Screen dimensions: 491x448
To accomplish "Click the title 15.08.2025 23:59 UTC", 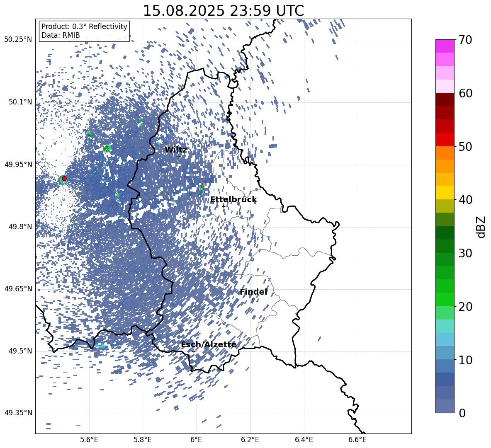I will point(223,11).
